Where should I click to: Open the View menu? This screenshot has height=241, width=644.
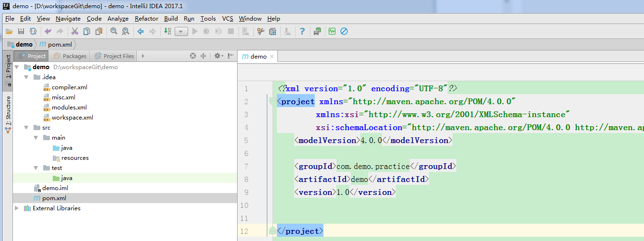coord(43,19)
